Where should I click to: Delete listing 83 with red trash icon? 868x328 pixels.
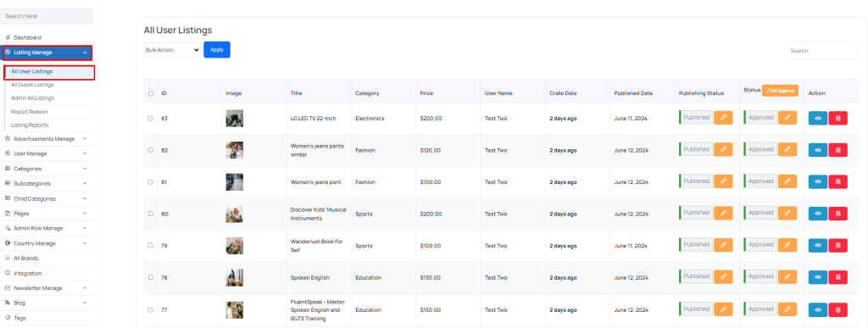tap(837, 119)
